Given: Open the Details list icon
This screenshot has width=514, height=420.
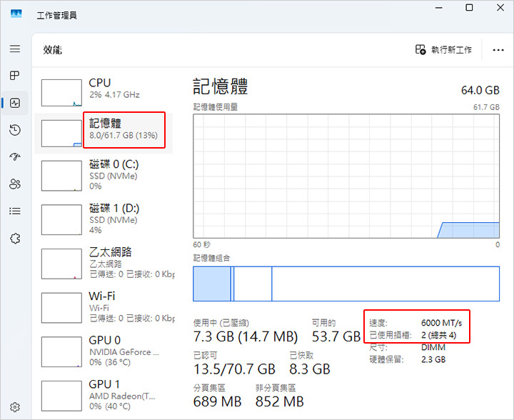Looking at the screenshot, I should click(15, 211).
